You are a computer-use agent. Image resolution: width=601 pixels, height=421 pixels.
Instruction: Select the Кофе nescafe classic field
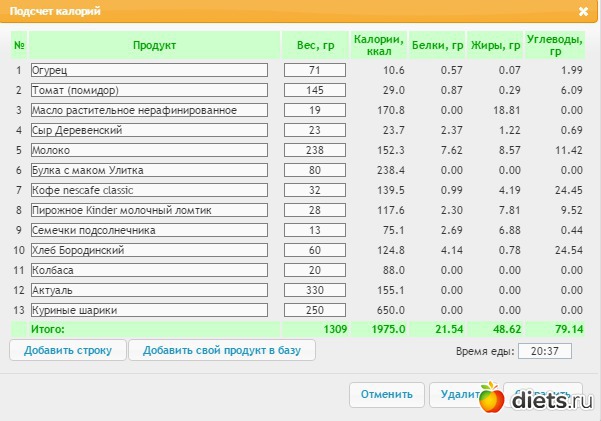tap(149, 190)
